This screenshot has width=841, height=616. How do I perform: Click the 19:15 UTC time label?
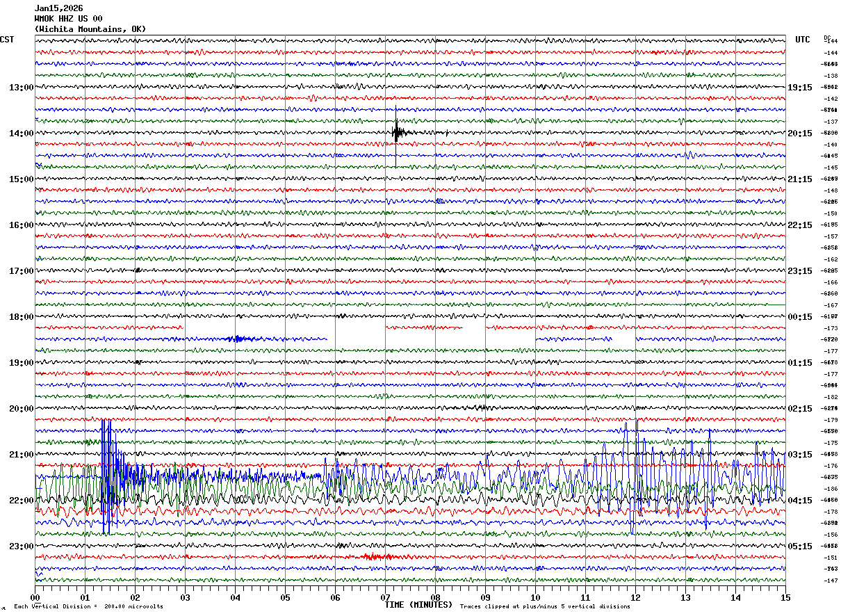click(800, 88)
